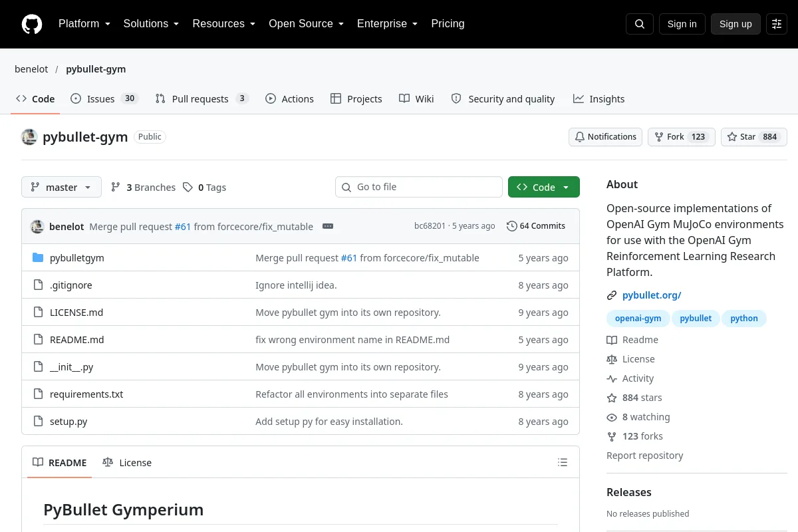Click the Sign up button

[x=735, y=24]
